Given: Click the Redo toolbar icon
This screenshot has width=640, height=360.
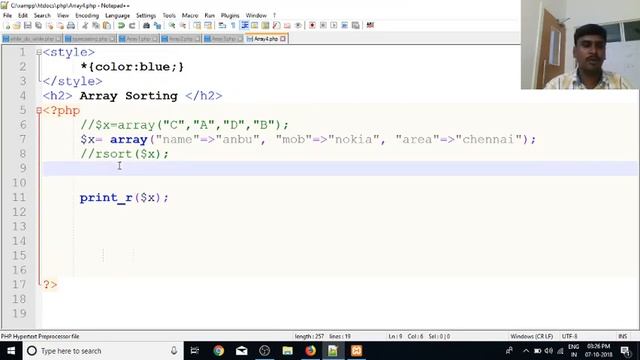Looking at the screenshot, I should click(132, 26).
